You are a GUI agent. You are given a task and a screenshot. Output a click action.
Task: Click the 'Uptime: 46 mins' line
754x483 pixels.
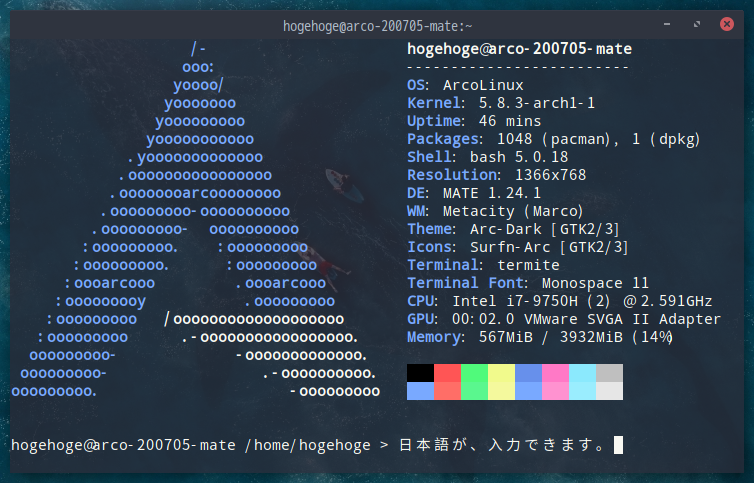[474, 121]
